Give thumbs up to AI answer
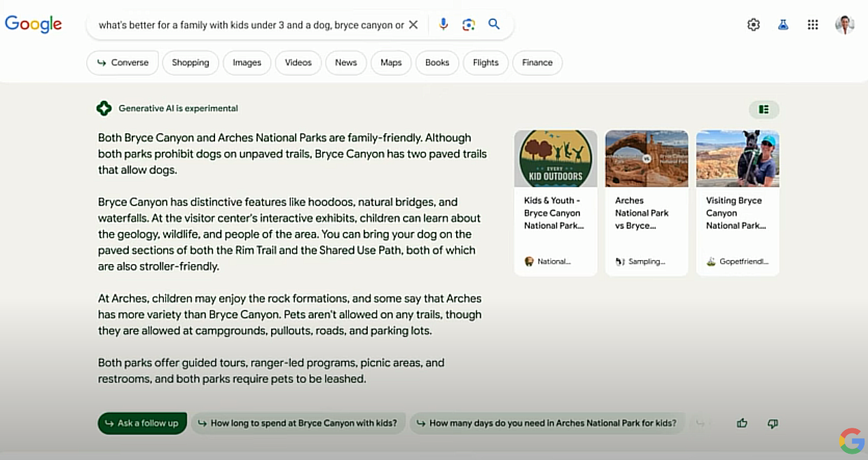Viewport: 868px width, 460px height. click(742, 423)
